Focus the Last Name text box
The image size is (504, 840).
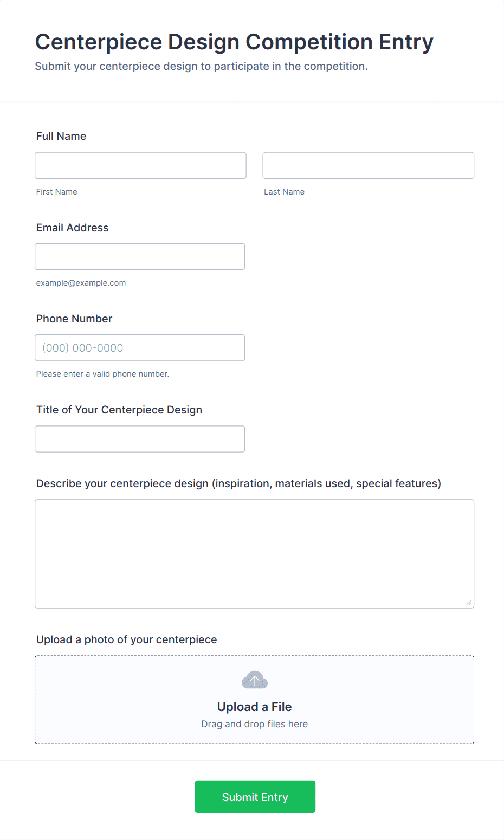pos(368,165)
